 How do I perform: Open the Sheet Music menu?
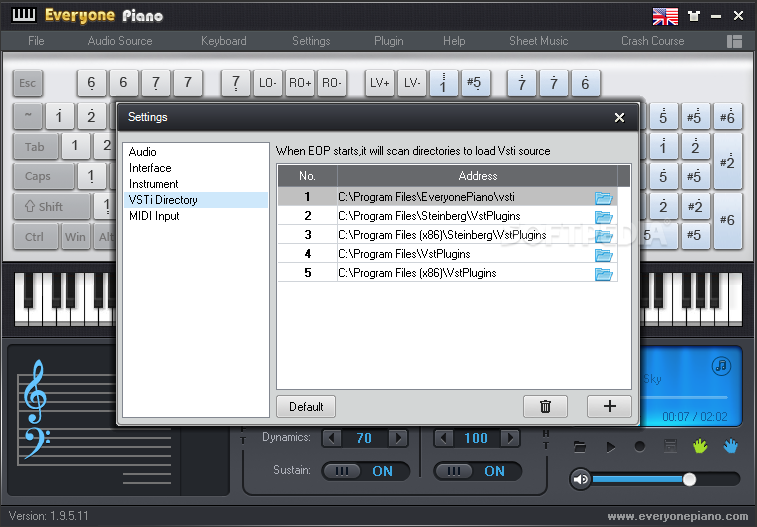pos(538,41)
